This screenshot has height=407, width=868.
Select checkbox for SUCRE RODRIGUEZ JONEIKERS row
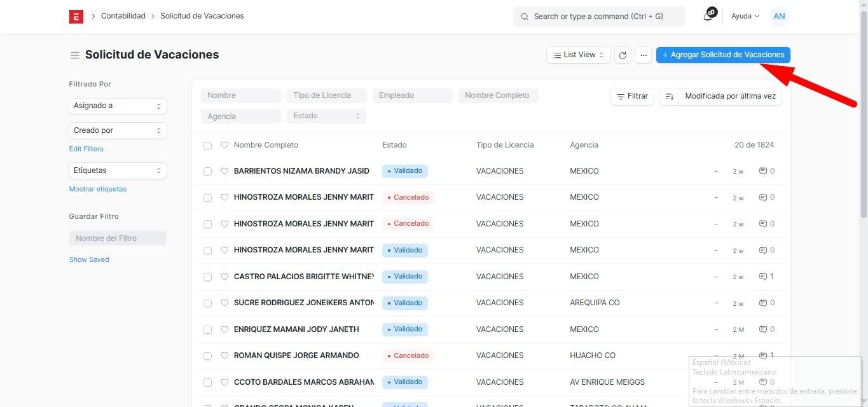[x=207, y=303]
